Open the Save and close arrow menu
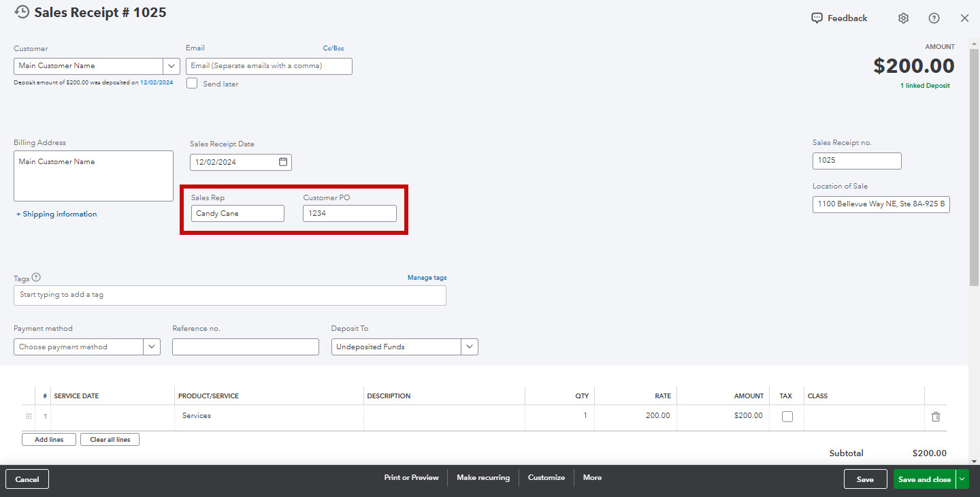Screen dimensions: 980x497 coord(962,479)
